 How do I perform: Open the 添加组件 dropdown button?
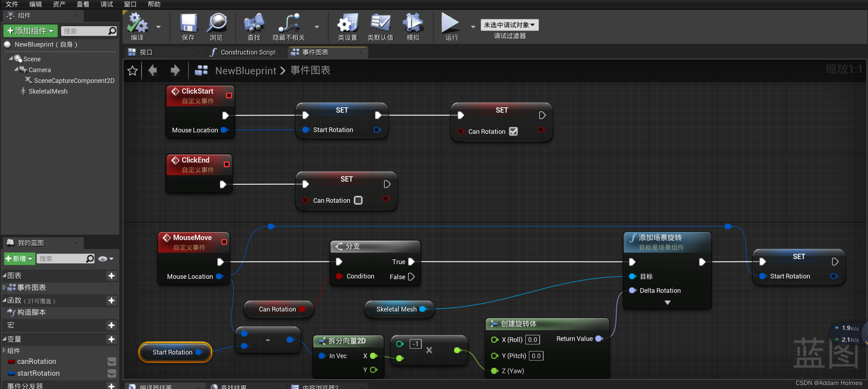click(x=30, y=31)
